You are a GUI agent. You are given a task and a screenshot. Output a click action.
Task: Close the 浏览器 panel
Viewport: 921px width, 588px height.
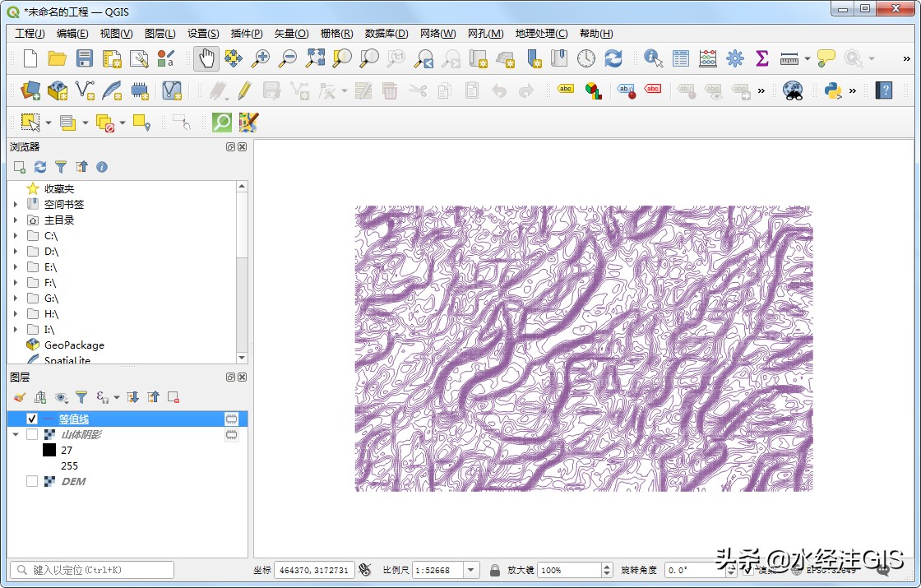pyautogui.click(x=242, y=147)
